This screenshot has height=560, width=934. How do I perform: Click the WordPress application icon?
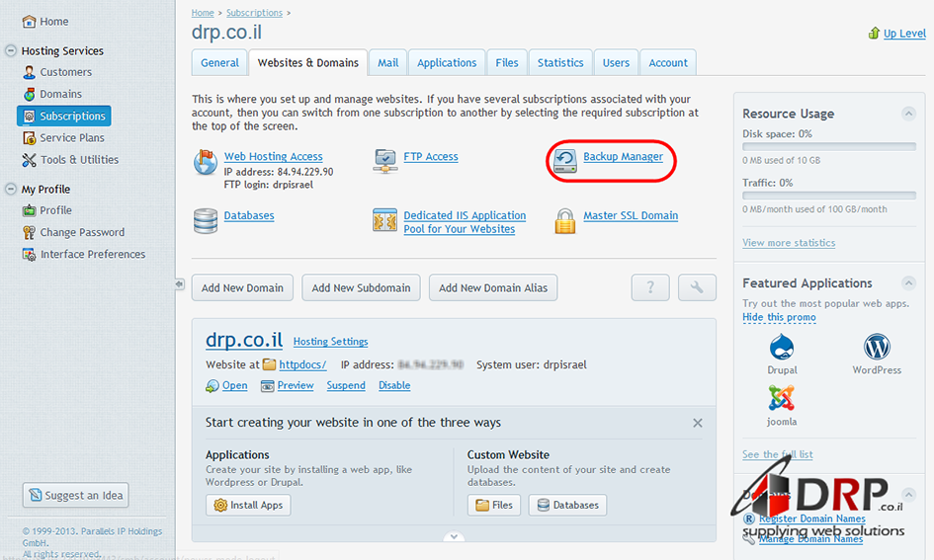(x=877, y=348)
